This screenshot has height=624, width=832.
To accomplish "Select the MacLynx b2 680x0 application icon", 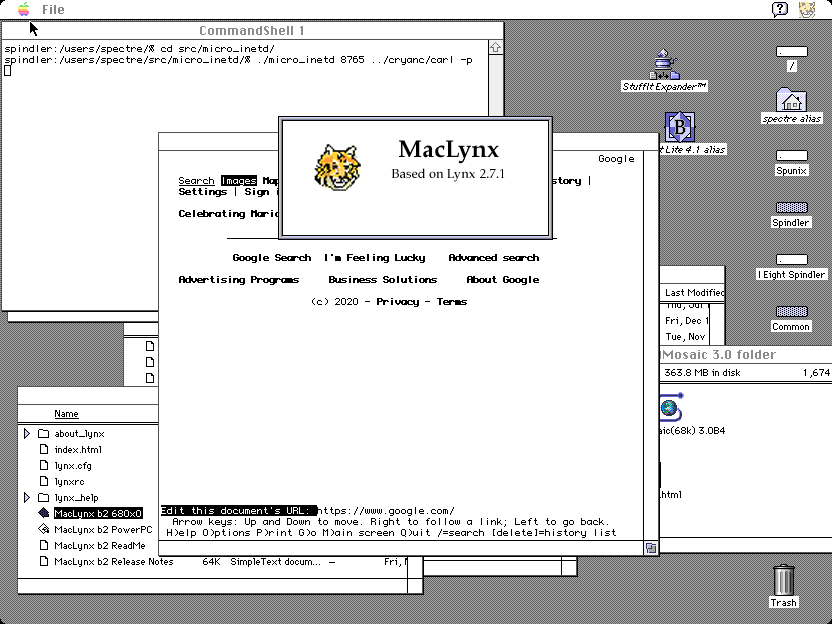I will (x=44, y=513).
